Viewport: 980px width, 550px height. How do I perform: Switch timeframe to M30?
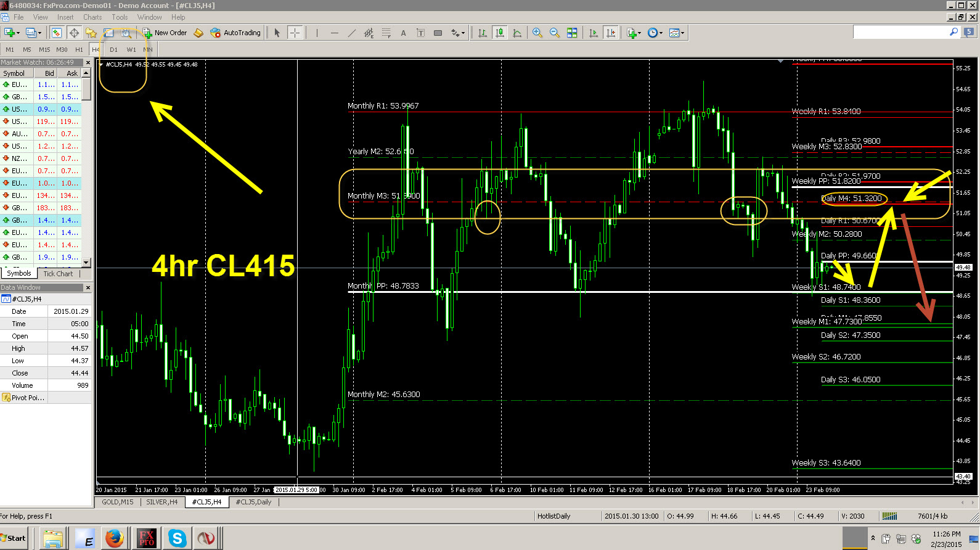(x=62, y=49)
